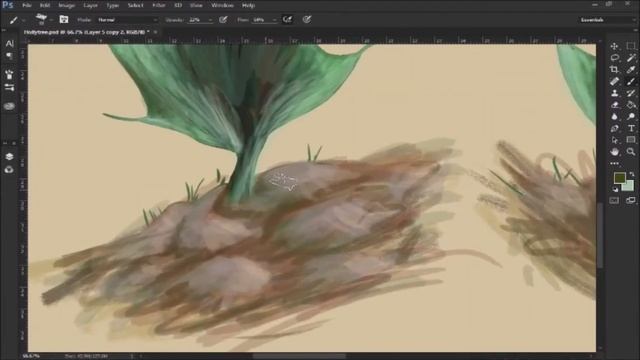Open the Filter menu
640x360 pixels.
(x=159, y=6)
